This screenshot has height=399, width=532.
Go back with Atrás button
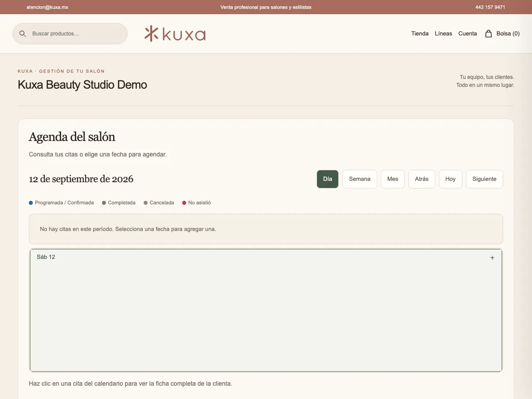[x=422, y=179]
